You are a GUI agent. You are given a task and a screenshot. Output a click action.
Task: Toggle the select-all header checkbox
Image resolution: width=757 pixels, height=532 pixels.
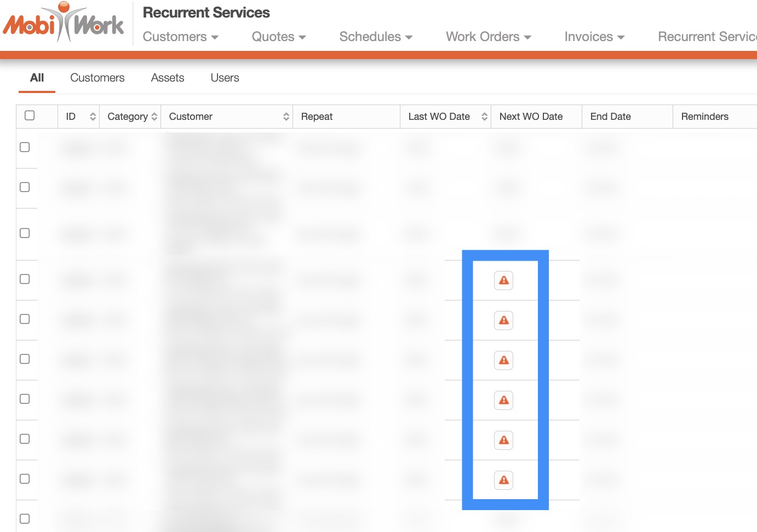coord(30,115)
